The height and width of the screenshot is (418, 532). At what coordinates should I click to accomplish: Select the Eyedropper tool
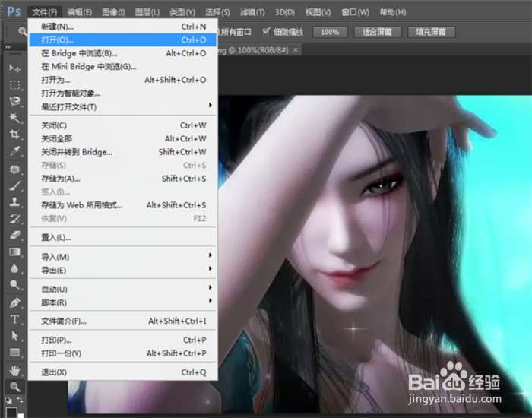click(x=14, y=151)
